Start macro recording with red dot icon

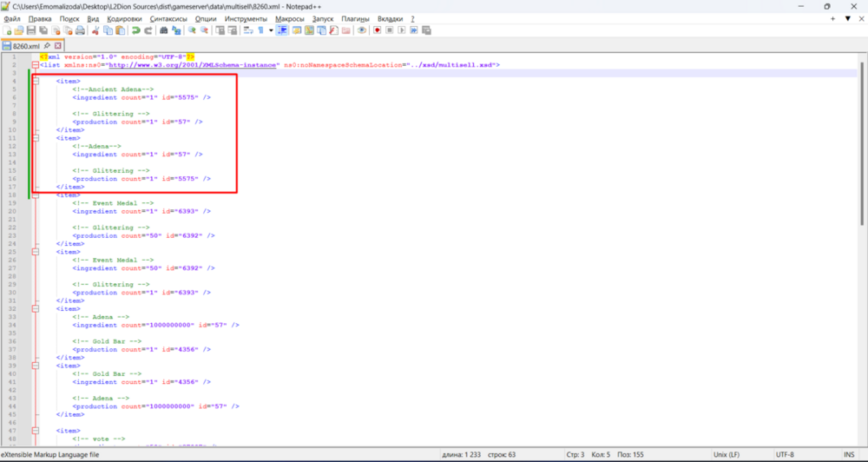377,30
